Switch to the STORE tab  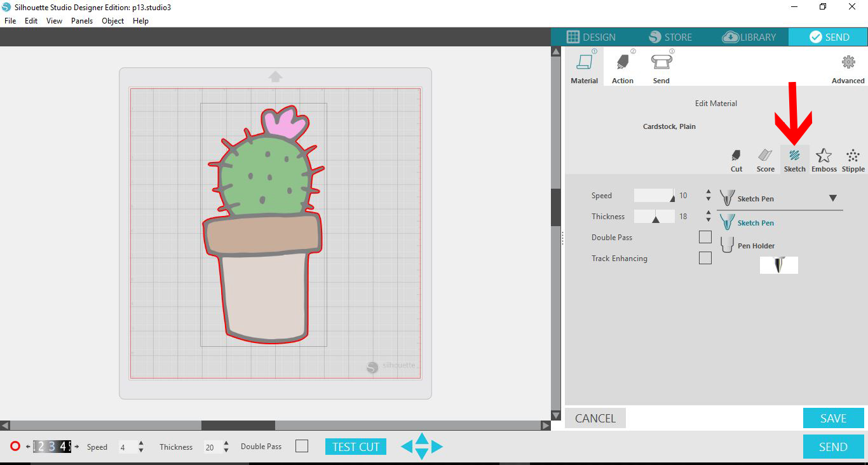click(670, 37)
